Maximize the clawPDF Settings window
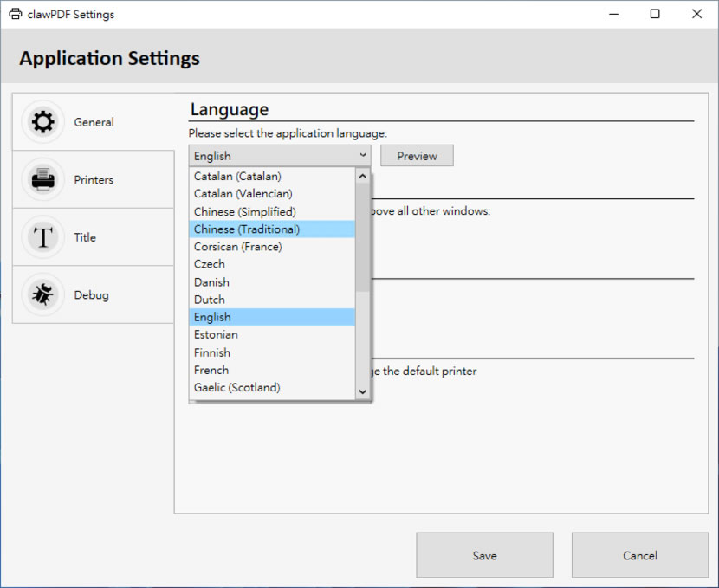 655,14
